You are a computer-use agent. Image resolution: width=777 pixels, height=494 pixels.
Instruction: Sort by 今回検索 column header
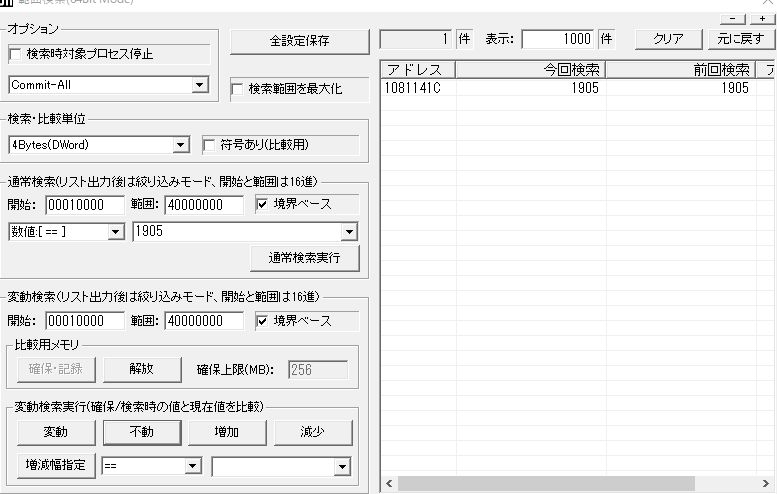[x=530, y=70]
